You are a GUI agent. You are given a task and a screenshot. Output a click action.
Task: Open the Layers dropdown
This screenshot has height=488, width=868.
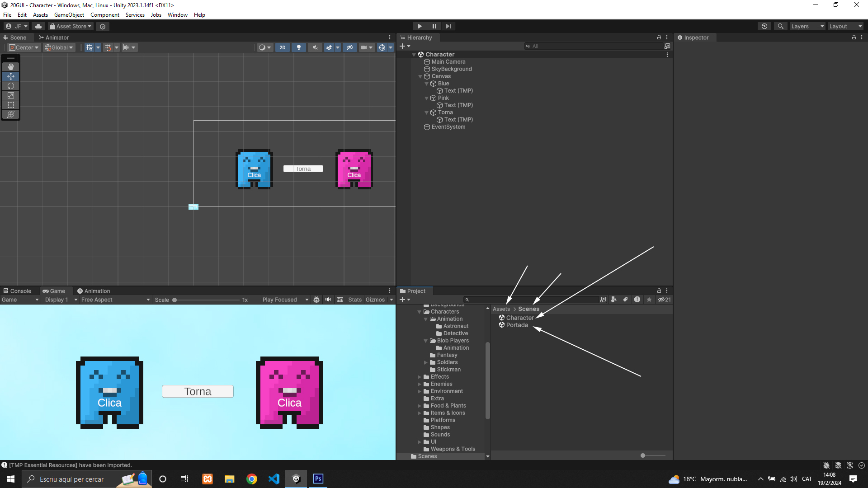(x=807, y=26)
